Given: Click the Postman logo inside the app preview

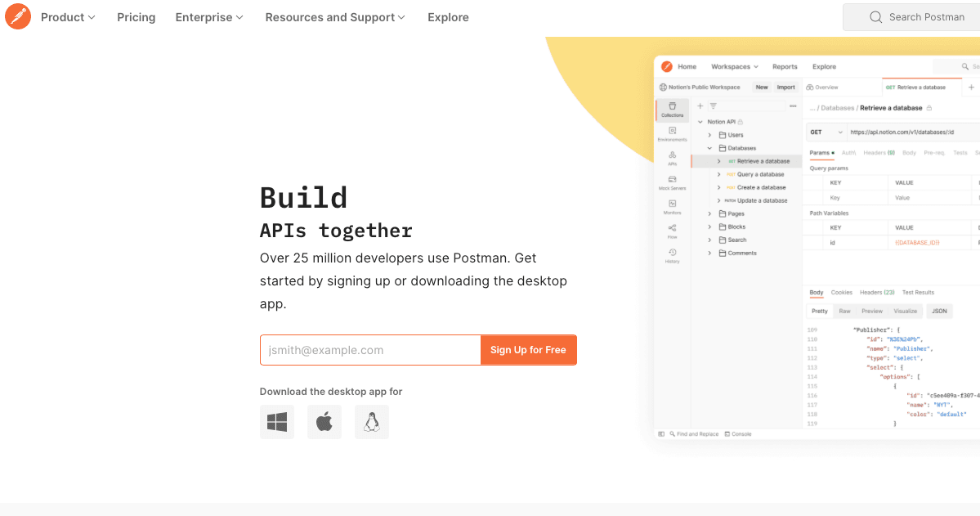Looking at the screenshot, I should pos(667,66).
